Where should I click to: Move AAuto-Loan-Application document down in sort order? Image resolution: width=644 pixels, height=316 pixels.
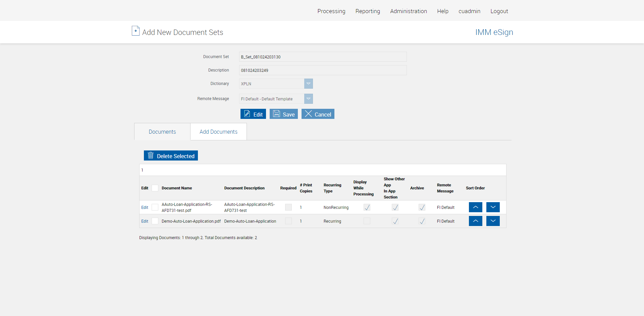[493, 207]
